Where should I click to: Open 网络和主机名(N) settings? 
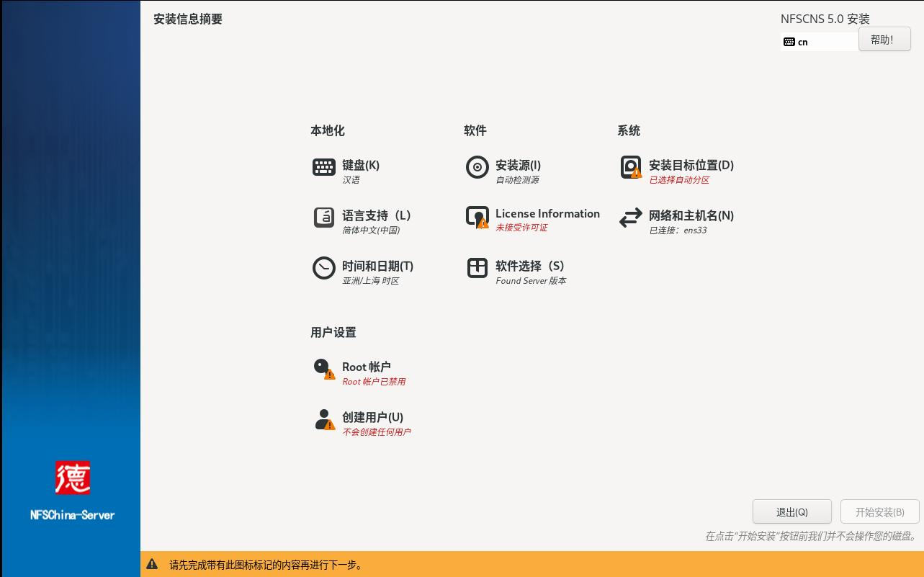(x=691, y=215)
